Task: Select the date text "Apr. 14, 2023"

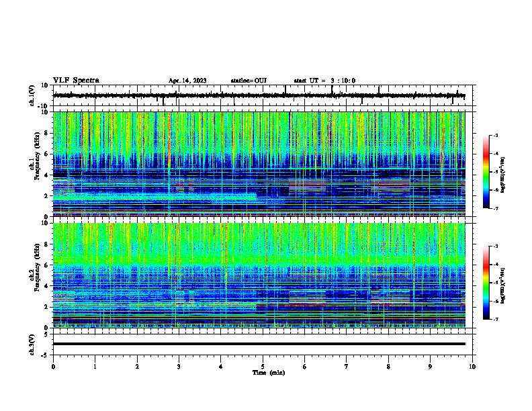Action: tap(187, 81)
